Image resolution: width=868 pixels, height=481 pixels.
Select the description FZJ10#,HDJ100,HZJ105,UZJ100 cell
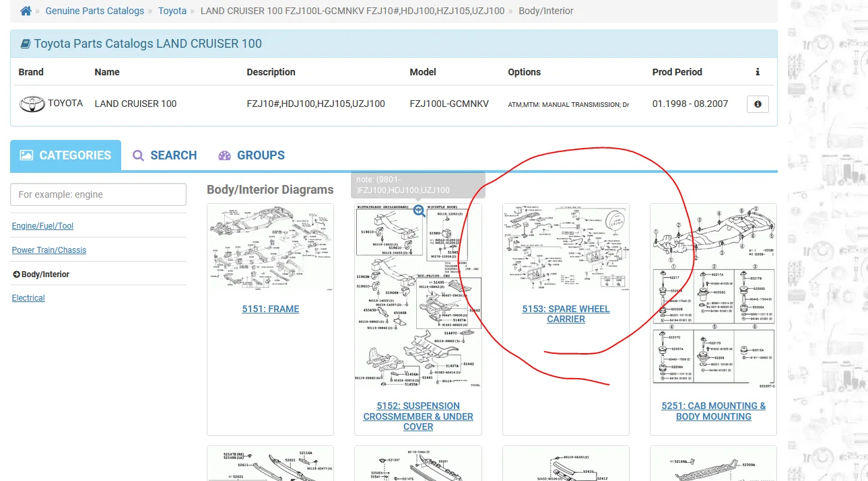click(x=316, y=104)
